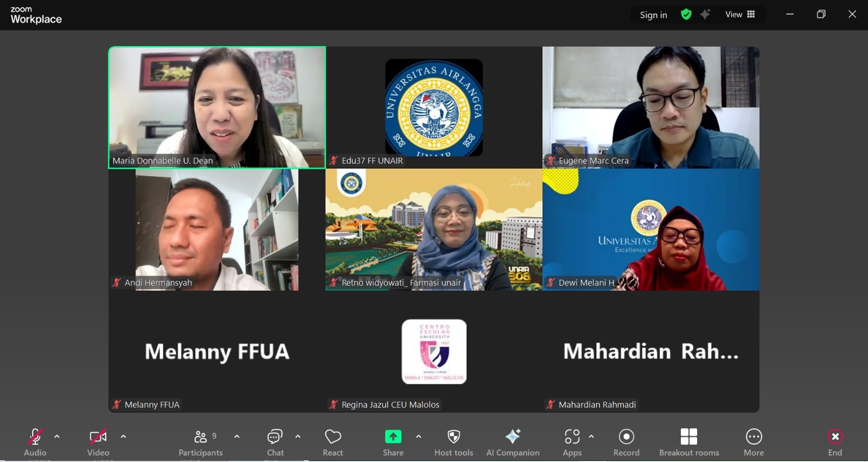Screen dimensions: 868x462
Task: Open video options caret next to Video
Action: [123, 437]
